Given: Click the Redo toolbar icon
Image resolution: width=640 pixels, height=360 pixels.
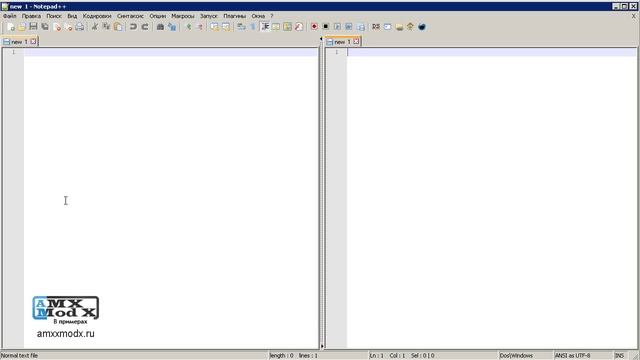Looking at the screenshot, I should (145, 27).
